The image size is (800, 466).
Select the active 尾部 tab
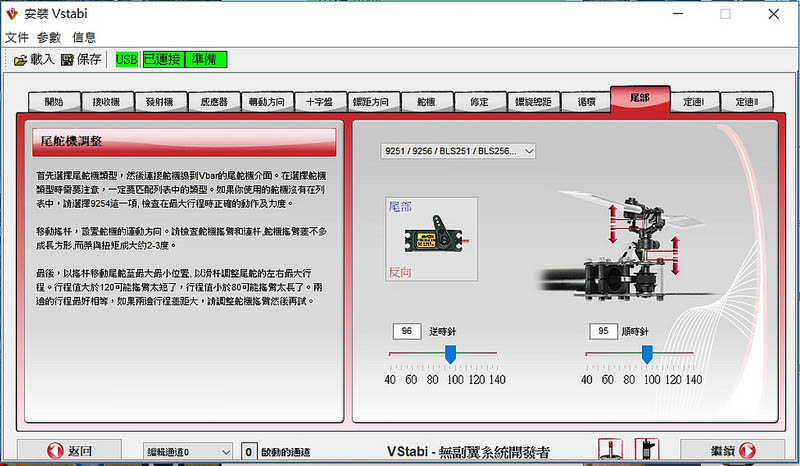pyautogui.click(x=640, y=99)
